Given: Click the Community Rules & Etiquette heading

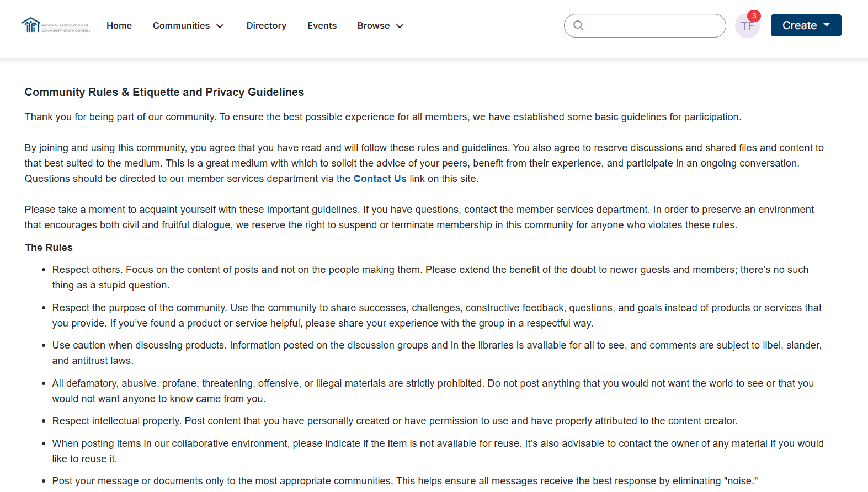Looking at the screenshot, I should pyautogui.click(x=164, y=92).
